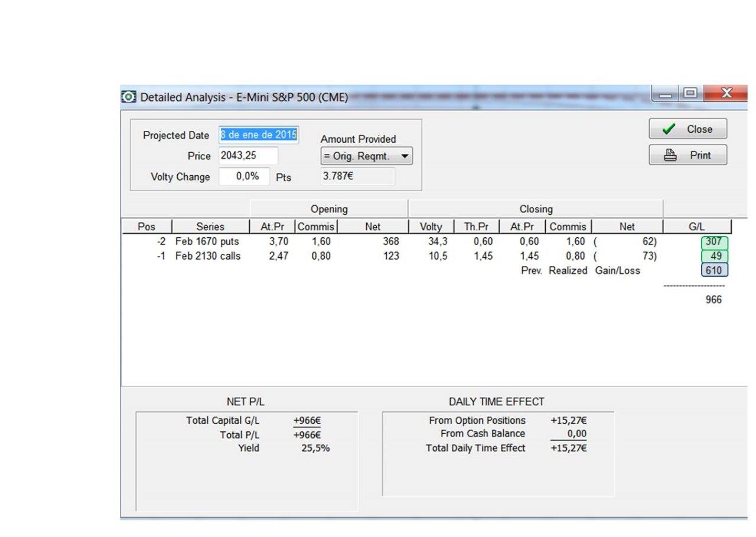The image size is (756, 537).
Task: Click the Closing group header
Action: 536,209
